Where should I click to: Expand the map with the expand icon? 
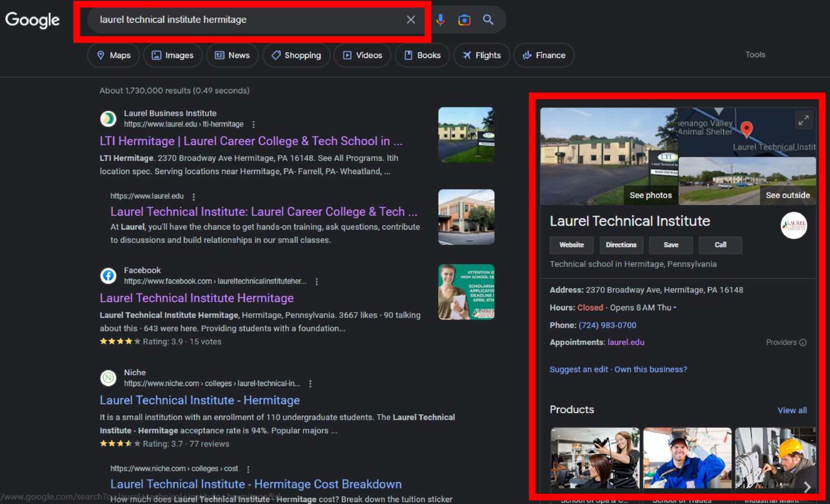click(804, 120)
